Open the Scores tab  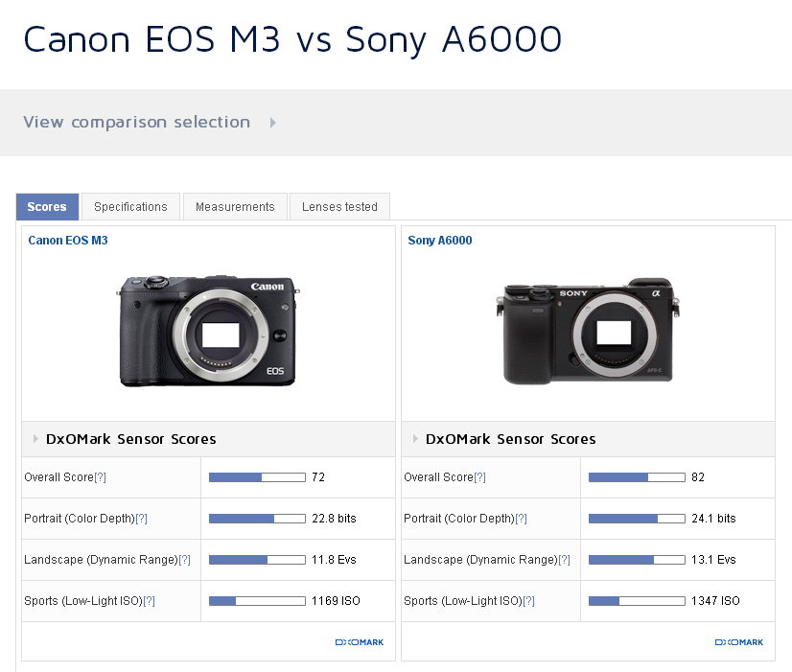47,207
